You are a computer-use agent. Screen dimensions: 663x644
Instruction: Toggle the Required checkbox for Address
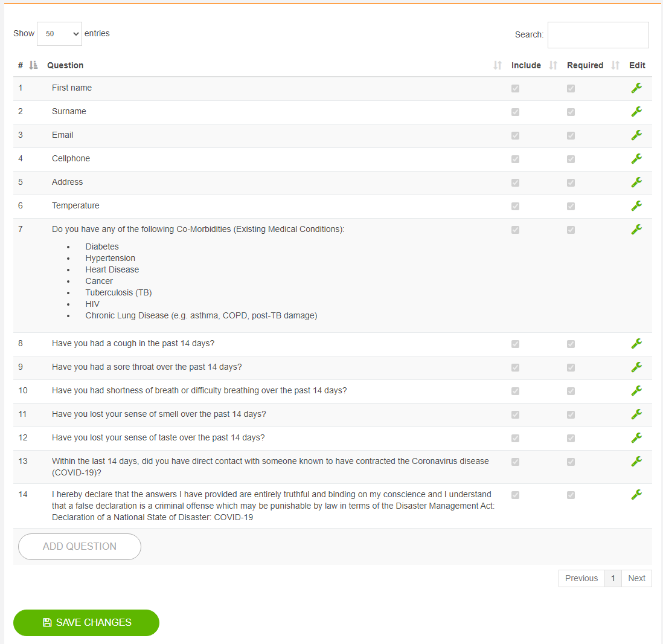point(571,182)
